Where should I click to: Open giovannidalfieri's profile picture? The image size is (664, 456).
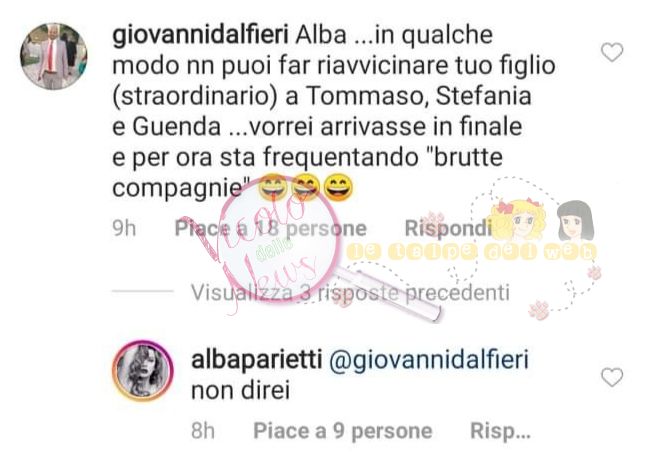coord(54,56)
